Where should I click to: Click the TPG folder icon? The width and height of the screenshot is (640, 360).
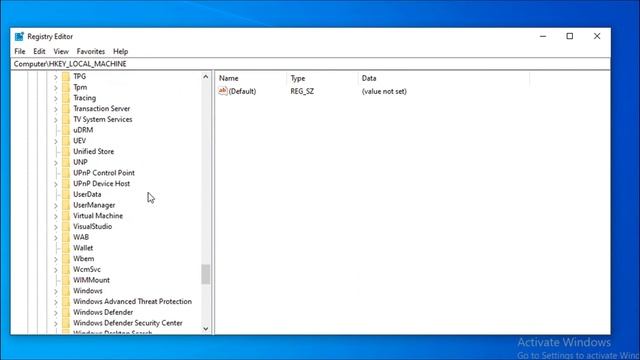[x=66, y=76]
